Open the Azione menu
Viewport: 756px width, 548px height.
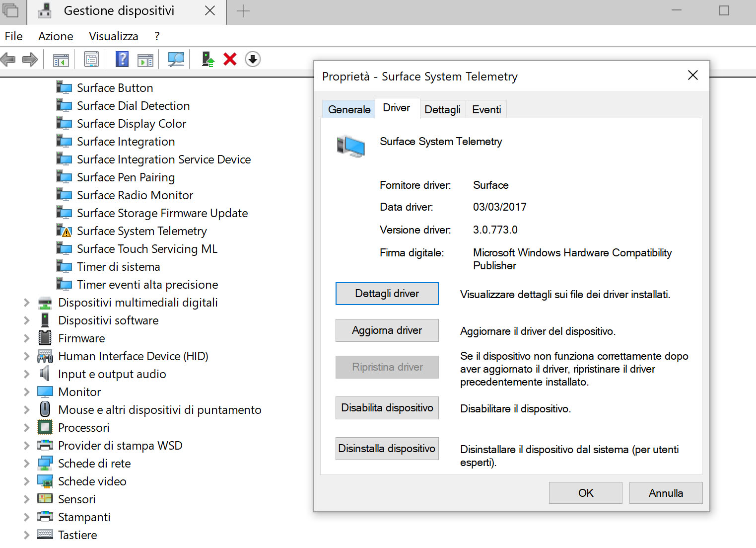click(x=56, y=36)
